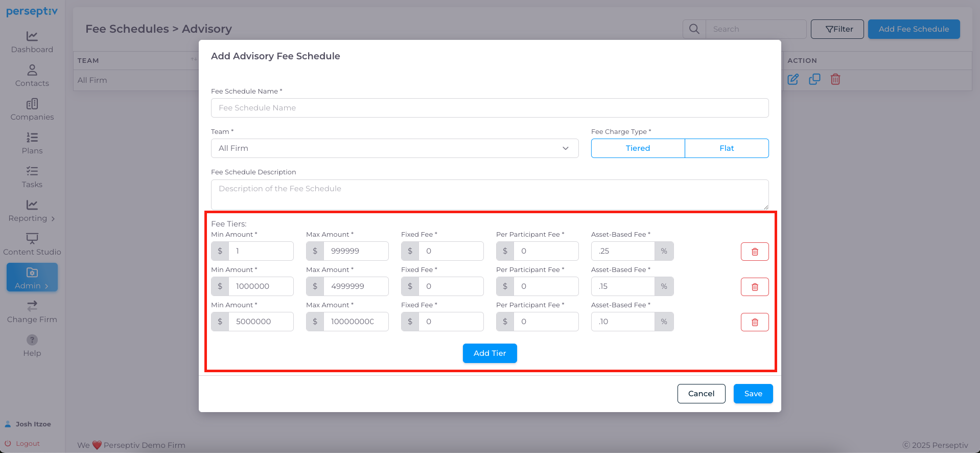The height and width of the screenshot is (453, 980).
Task: Delete the second fee tier (.15%)
Action: point(755,287)
